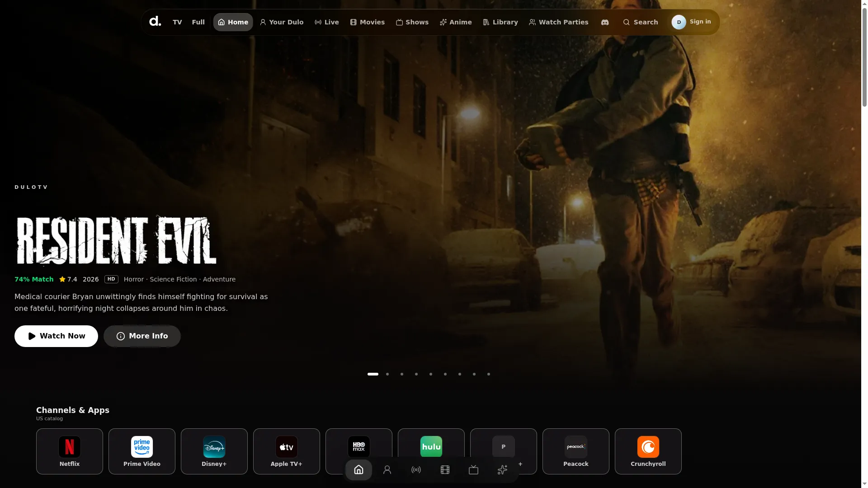Click the "D" profile avatar
This screenshot has width=868, height=488.
679,22
